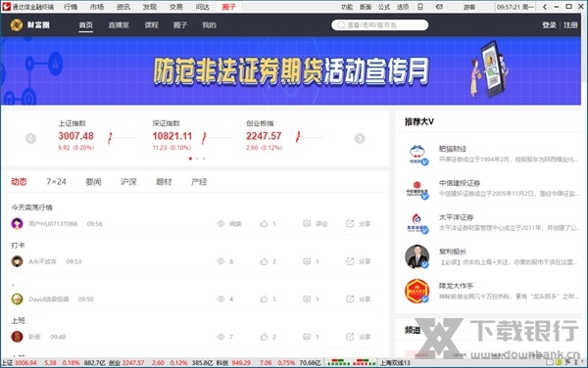588x368 pixels.
Task: Select the second carousel page dot
Action: point(197,159)
